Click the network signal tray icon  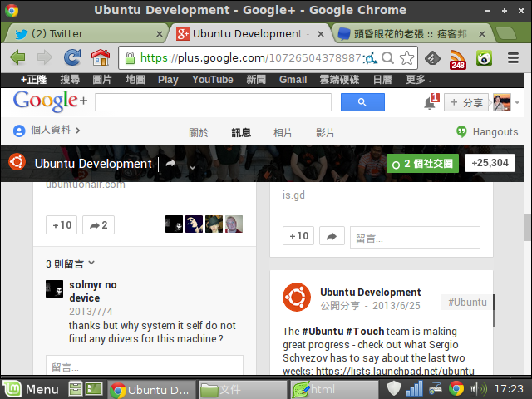coord(414,389)
